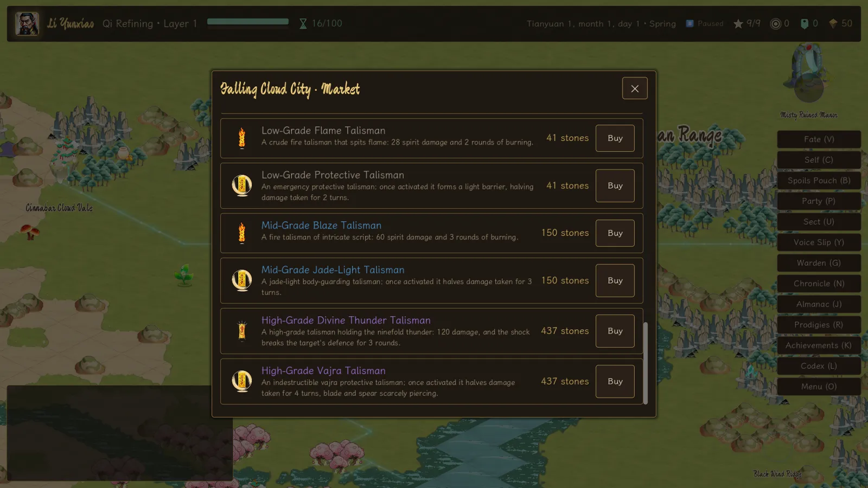Open the Achievements (K) panel
The width and height of the screenshot is (868, 488).
819,345
